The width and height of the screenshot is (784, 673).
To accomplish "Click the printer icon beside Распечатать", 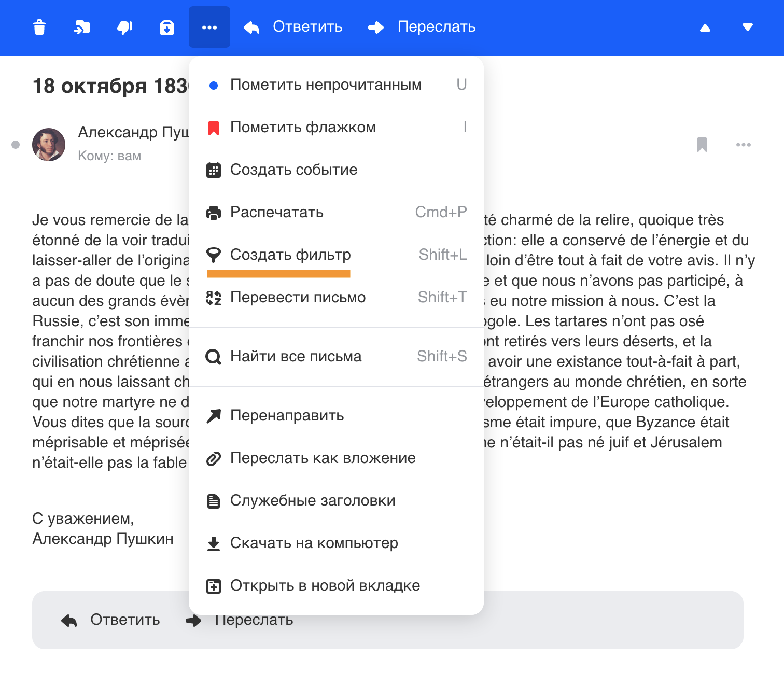I will click(x=213, y=213).
